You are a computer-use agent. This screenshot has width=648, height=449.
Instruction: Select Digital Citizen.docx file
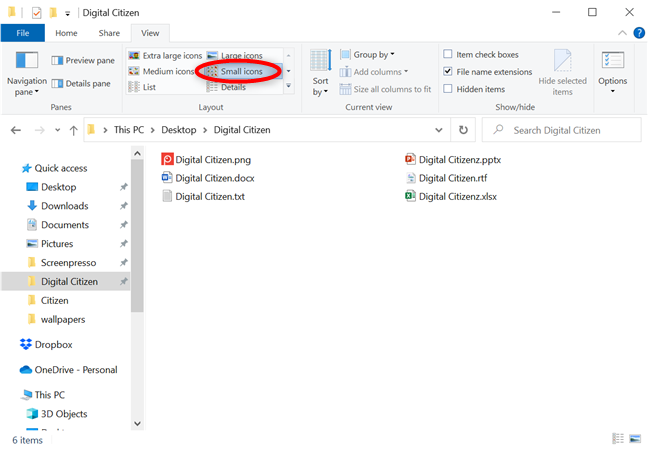pos(208,178)
